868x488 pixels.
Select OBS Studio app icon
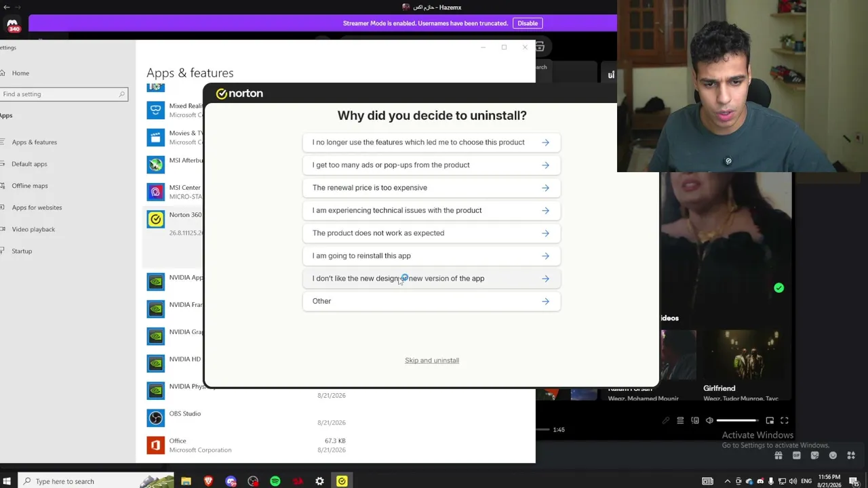pyautogui.click(x=156, y=418)
